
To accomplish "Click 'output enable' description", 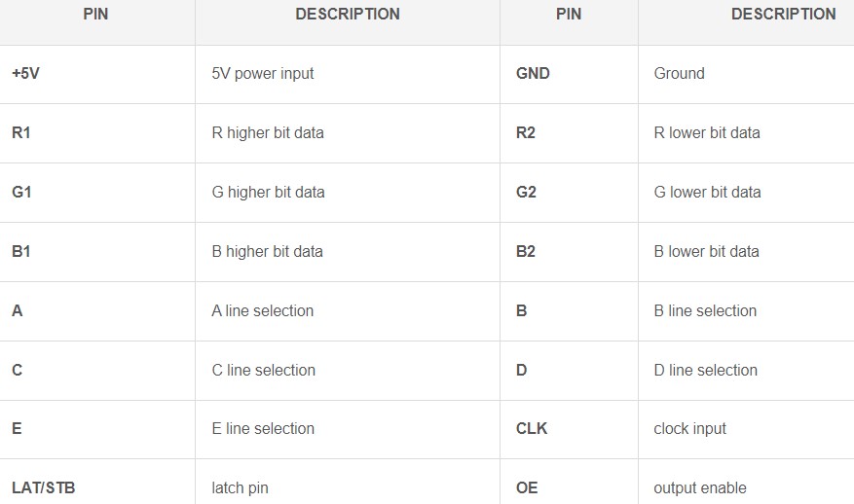I will (x=700, y=487).
